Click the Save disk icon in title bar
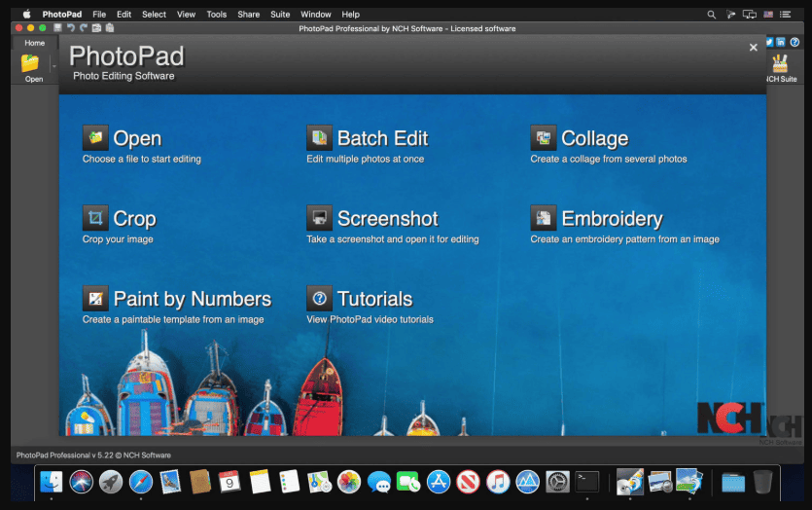 57,28
